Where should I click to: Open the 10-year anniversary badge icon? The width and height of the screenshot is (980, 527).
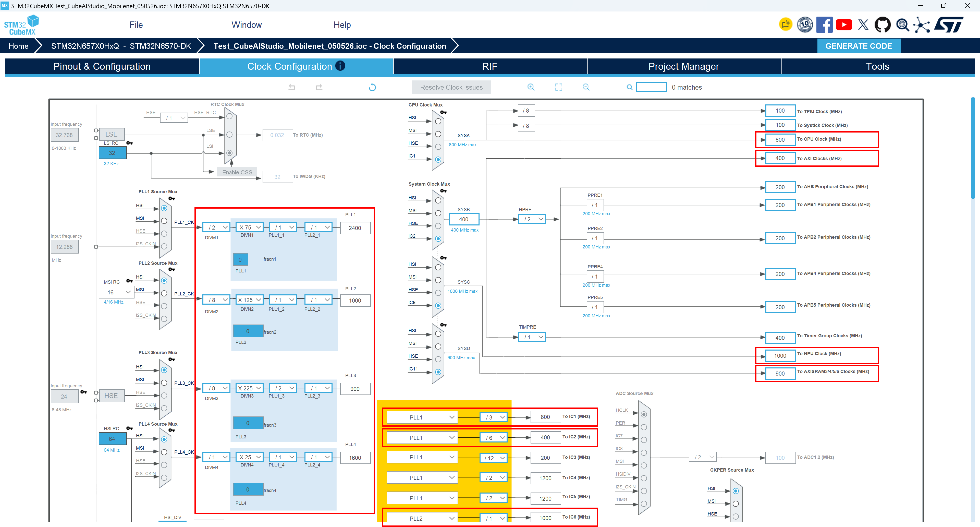click(x=805, y=25)
